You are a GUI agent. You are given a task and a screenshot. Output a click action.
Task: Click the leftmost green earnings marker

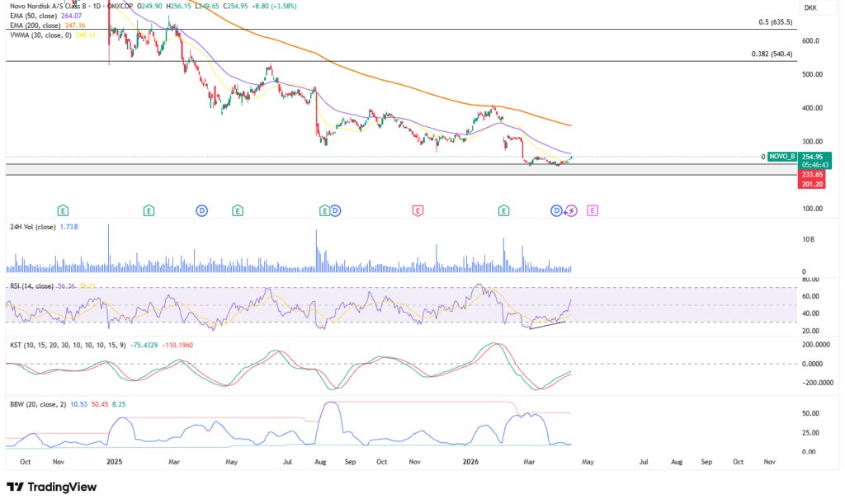tap(63, 211)
